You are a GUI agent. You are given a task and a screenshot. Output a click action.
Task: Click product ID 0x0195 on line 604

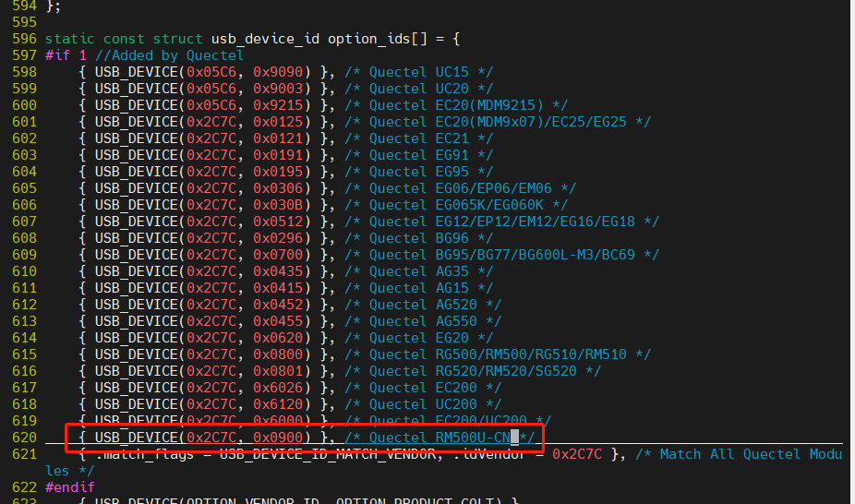(278, 172)
